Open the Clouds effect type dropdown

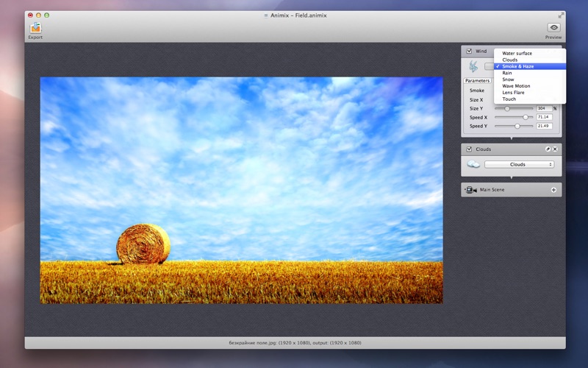pos(520,164)
